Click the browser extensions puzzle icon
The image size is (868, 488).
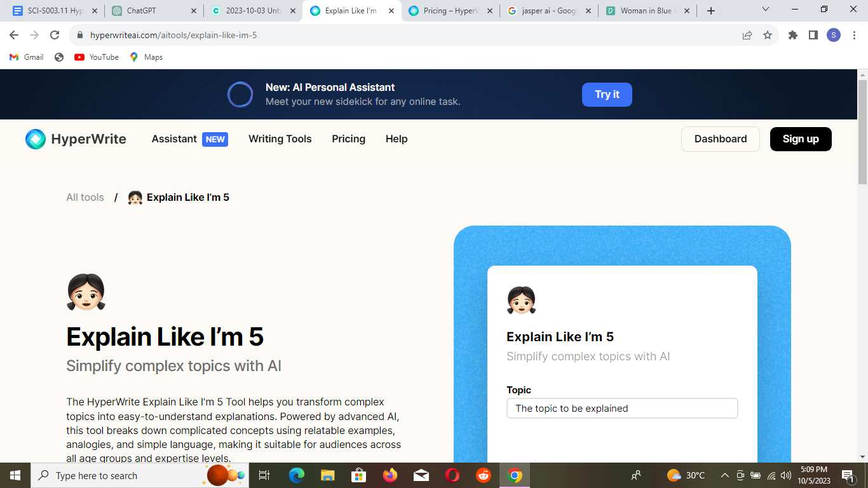click(792, 35)
